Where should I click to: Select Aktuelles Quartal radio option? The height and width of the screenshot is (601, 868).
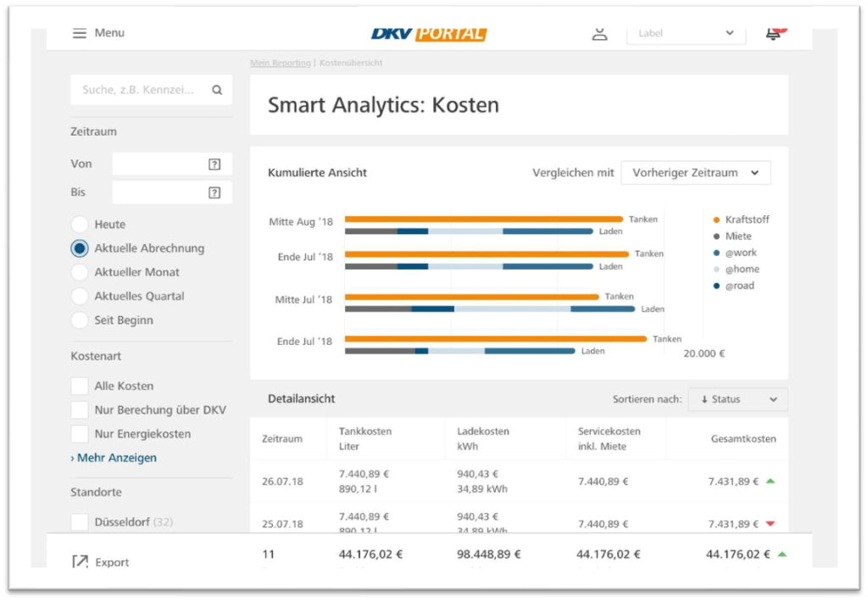click(79, 297)
